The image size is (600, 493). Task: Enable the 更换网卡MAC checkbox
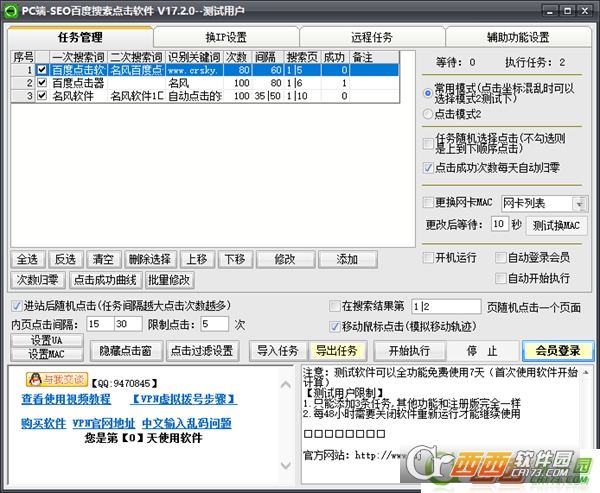(x=428, y=202)
